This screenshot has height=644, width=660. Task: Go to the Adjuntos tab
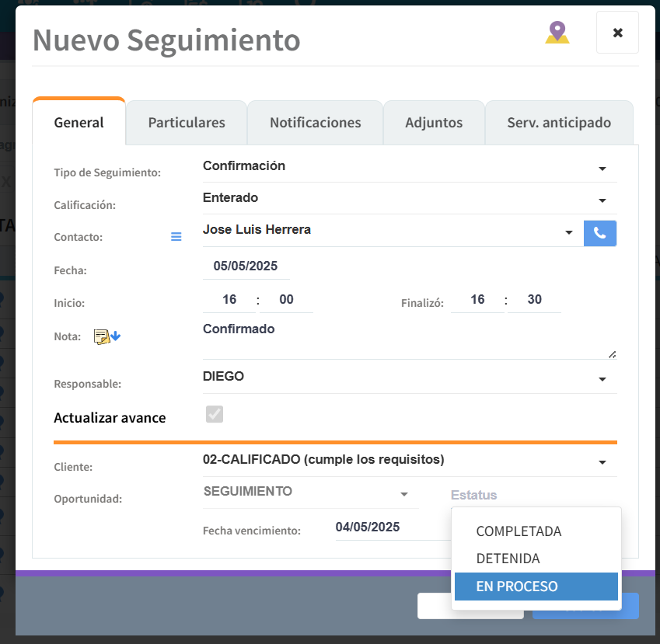tap(434, 123)
